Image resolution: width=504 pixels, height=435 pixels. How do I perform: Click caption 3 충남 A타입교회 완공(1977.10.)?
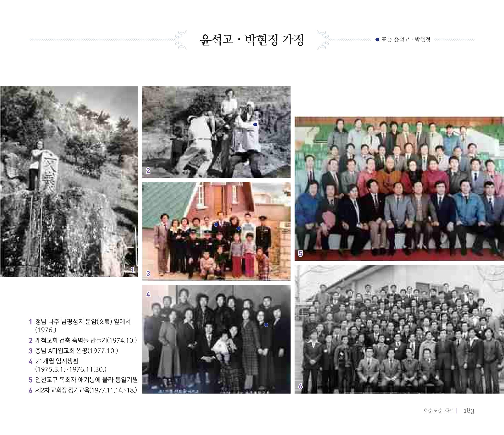point(77,351)
